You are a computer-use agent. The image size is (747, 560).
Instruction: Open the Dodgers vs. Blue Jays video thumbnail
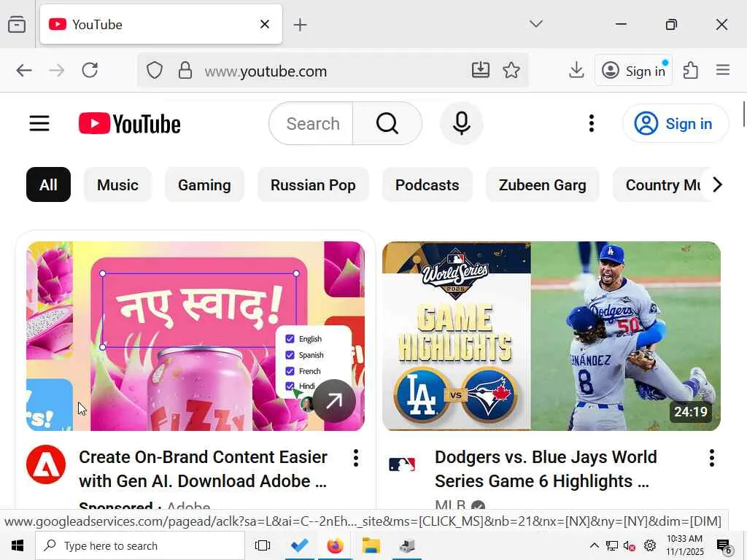pyautogui.click(x=551, y=336)
